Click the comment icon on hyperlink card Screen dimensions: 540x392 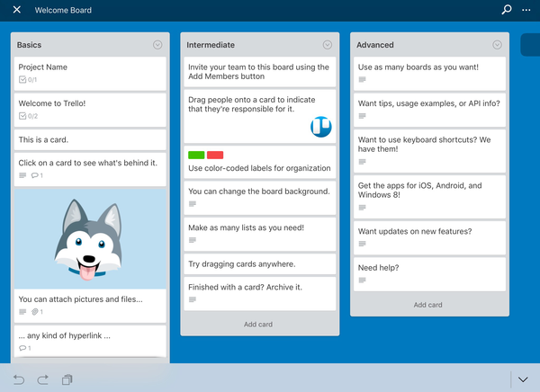pyautogui.click(x=22, y=348)
